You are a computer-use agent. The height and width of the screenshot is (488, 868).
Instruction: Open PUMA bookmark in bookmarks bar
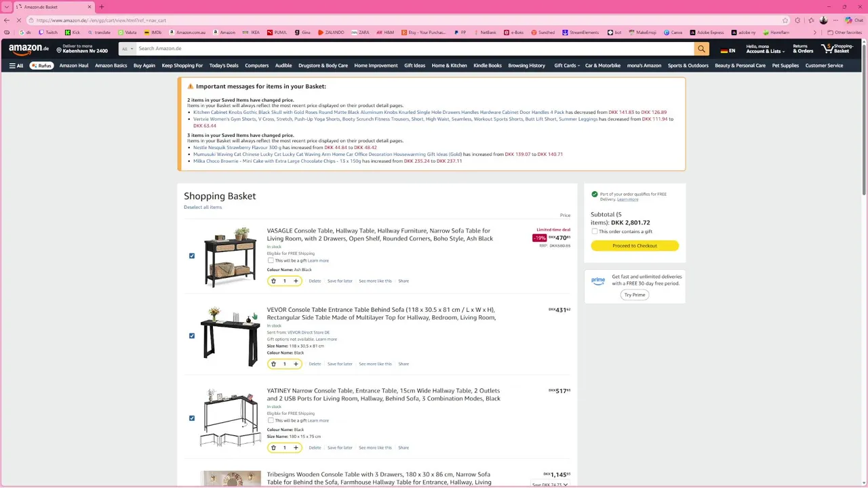pyautogui.click(x=277, y=33)
